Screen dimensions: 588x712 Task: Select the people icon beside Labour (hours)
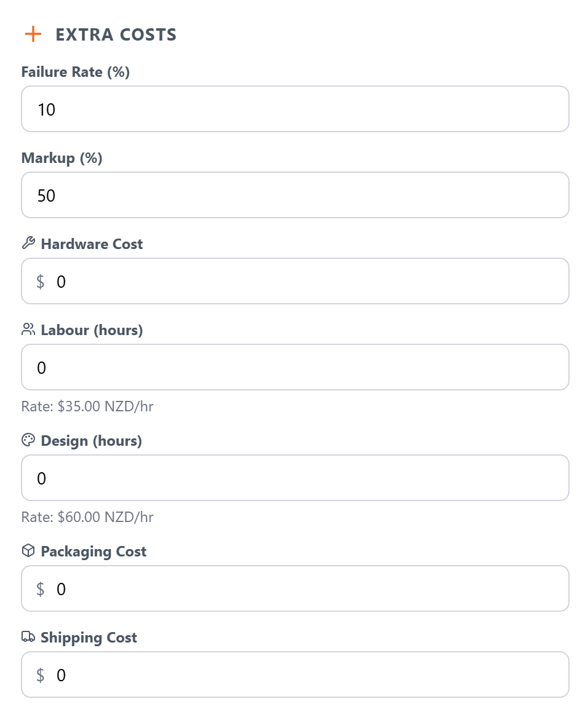pyautogui.click(x=27, y=330)
